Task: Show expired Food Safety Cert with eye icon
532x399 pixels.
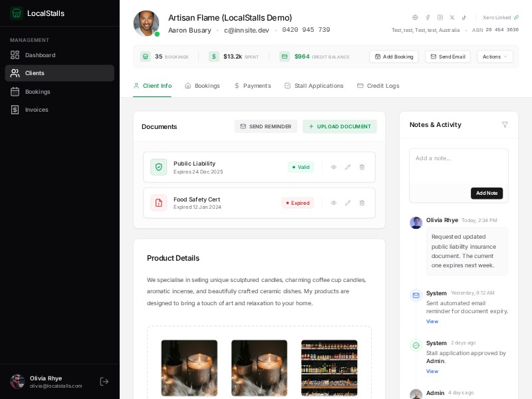Action: tap(334, 203)
